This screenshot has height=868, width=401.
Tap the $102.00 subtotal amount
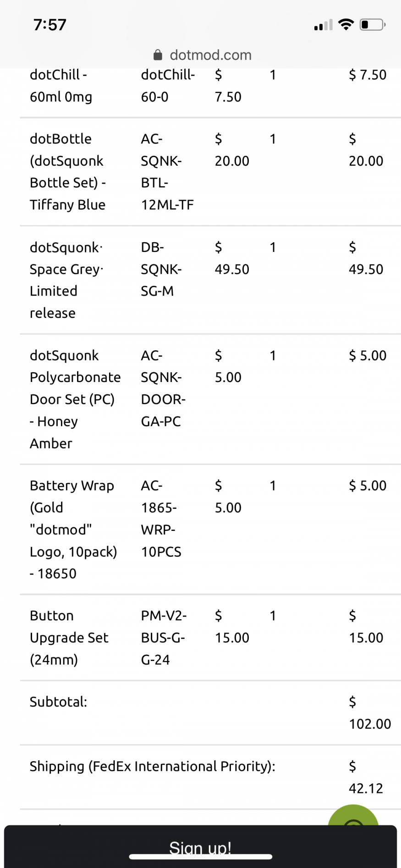coord(369,713)
